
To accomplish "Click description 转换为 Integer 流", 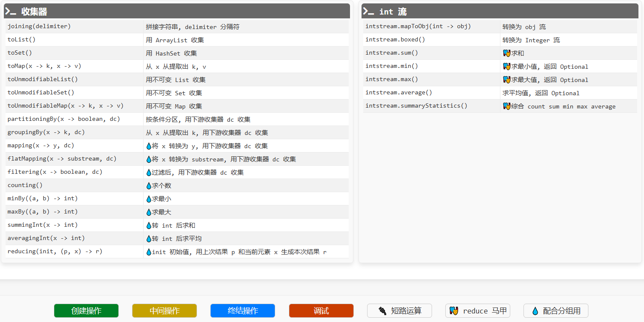I will point(531,40).
